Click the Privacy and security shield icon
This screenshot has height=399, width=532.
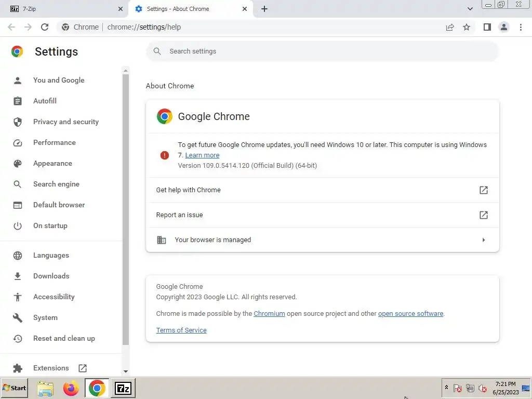pyautogui.click(x=18, y=122)
